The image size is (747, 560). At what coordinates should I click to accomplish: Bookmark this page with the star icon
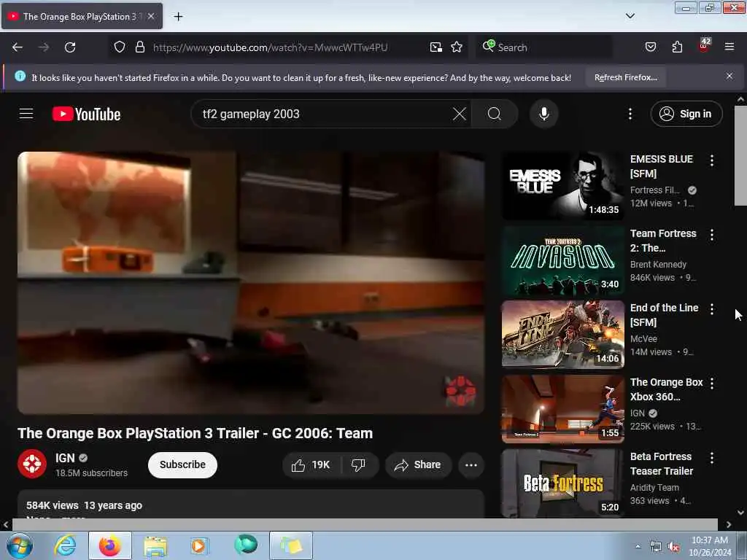click(457, 47)
